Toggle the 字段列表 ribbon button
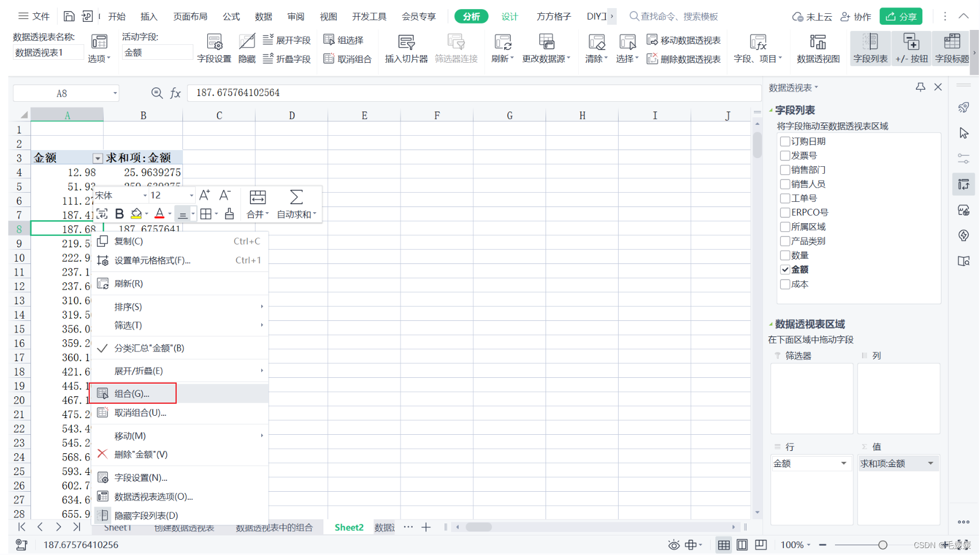The width and height of the screenshot is (980, 555). tap(870, 48)
